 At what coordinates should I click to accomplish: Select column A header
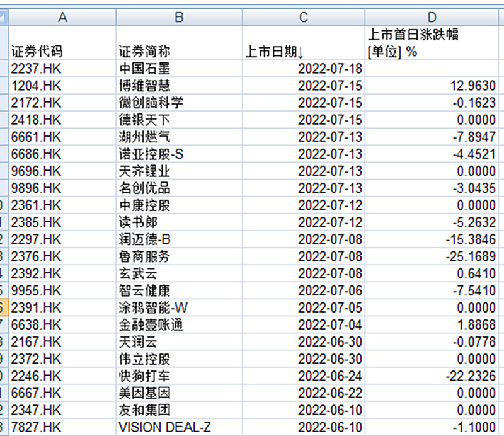62,18
